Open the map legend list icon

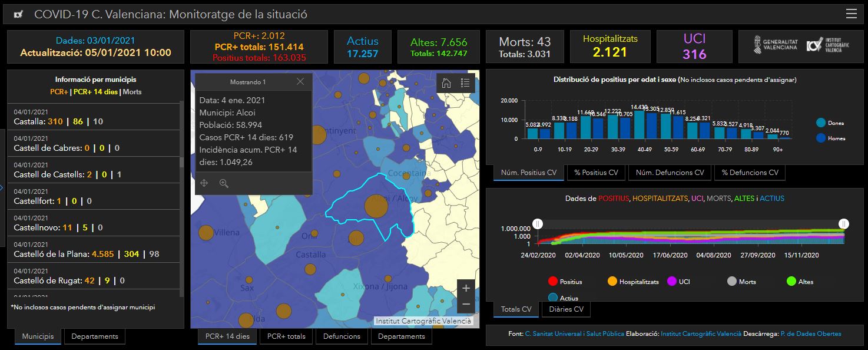(465, 83)
